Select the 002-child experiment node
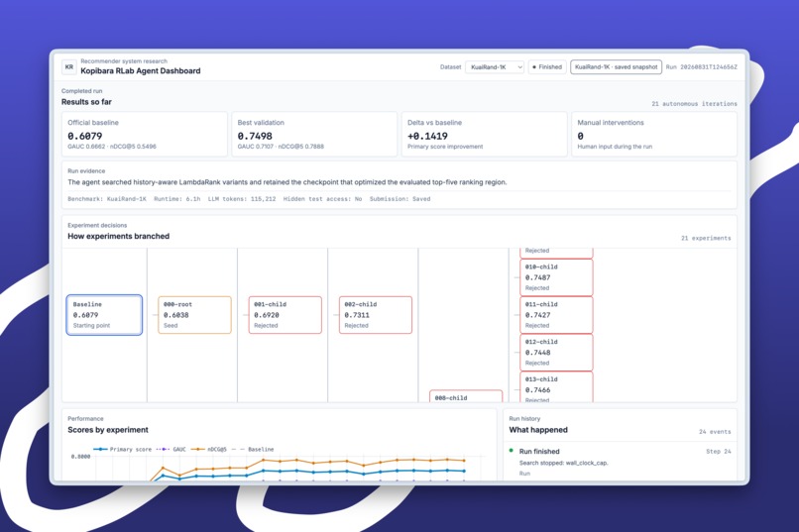Screen dimensions: 799x532 376,315
